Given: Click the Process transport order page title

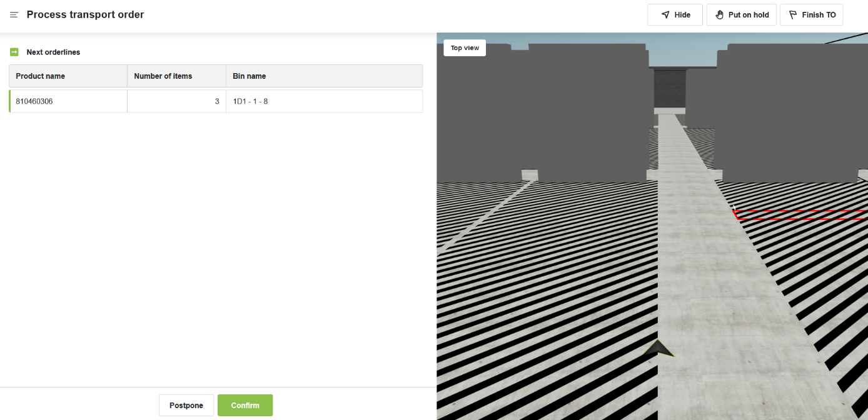Looking at the screenshot, I should tap(85, 14).
